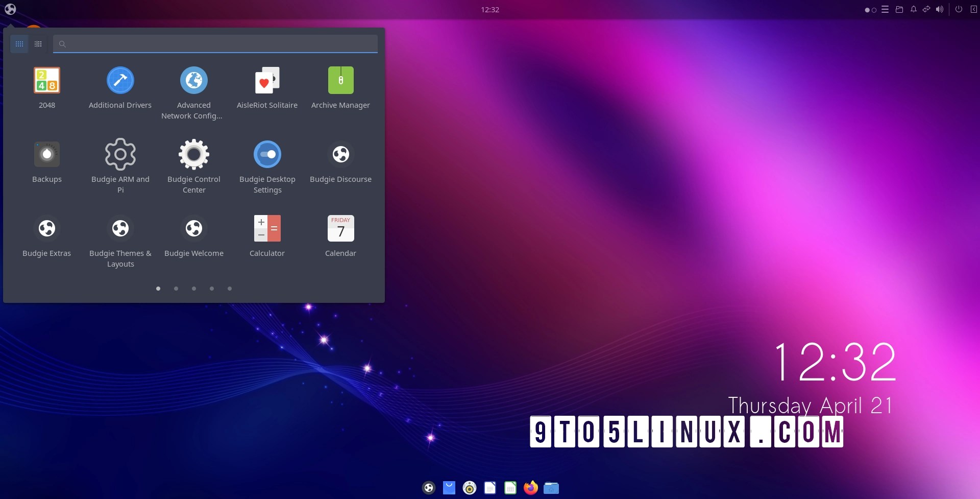The height and width of the screenshot is (499, 980).
Task: Open the network indicator in the panel
Action: pos(926,9)
